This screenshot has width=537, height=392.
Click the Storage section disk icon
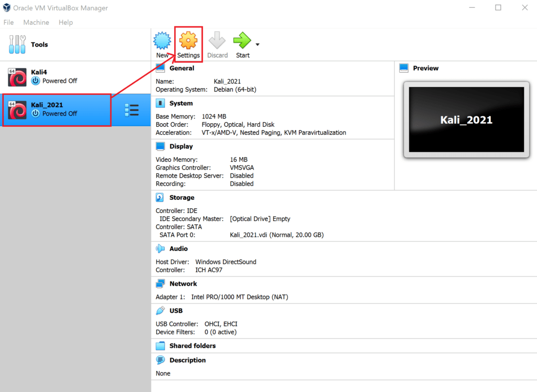160,198
